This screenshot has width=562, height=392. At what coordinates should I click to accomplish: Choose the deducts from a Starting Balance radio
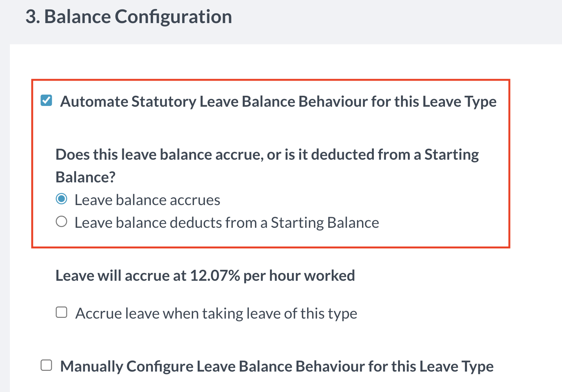point(61,222)
